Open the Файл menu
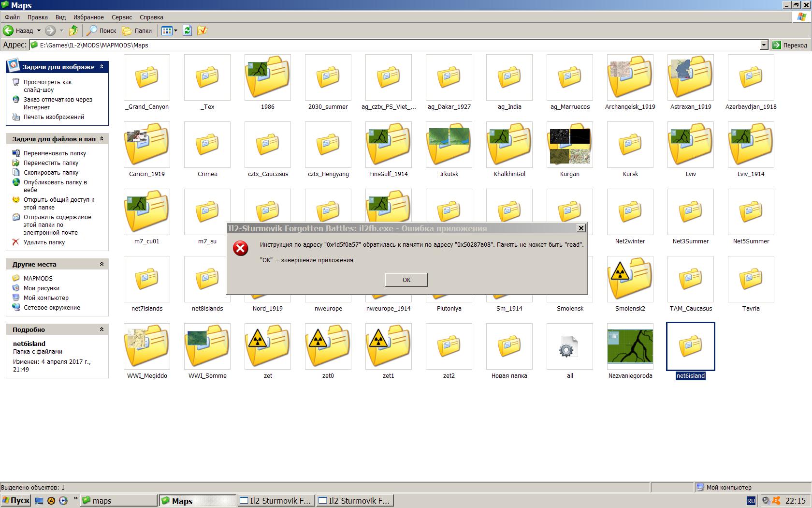This screenshot has width=812, height=508. (13, 17)
